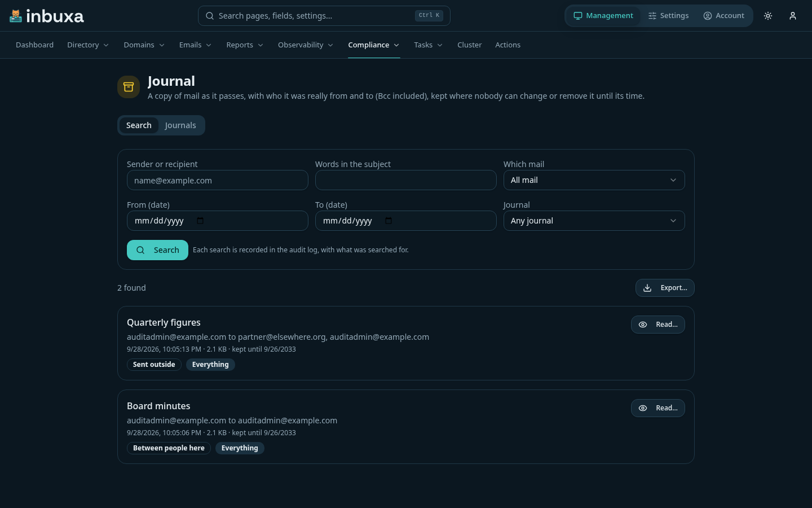Click the 2 found result count

pos(131,288)
